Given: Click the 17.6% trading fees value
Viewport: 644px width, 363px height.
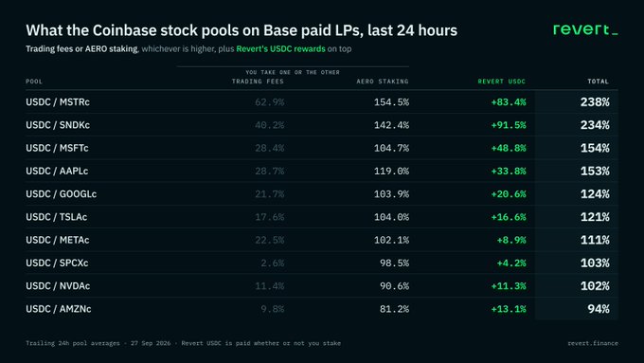Looking at the screenshot, I should (x=269, y=217).
